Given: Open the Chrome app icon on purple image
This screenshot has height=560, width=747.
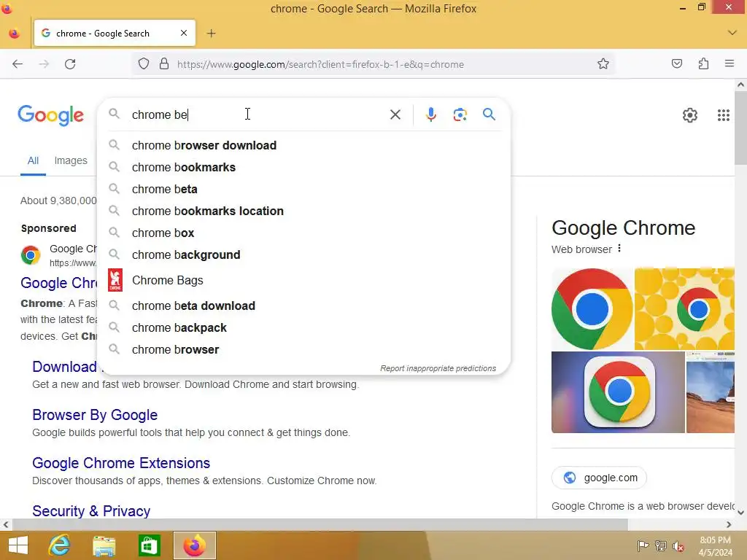Looking at the screenshot, I should tap(618, 392).
